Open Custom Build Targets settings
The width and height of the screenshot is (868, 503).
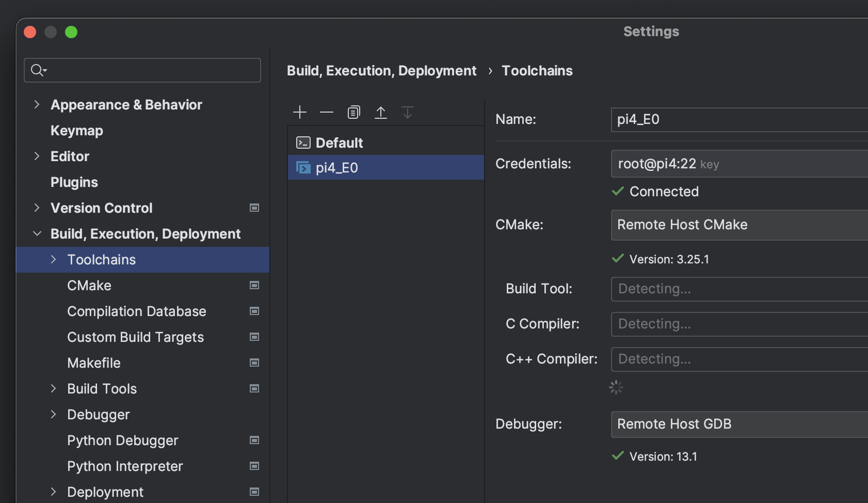point(136,337)
